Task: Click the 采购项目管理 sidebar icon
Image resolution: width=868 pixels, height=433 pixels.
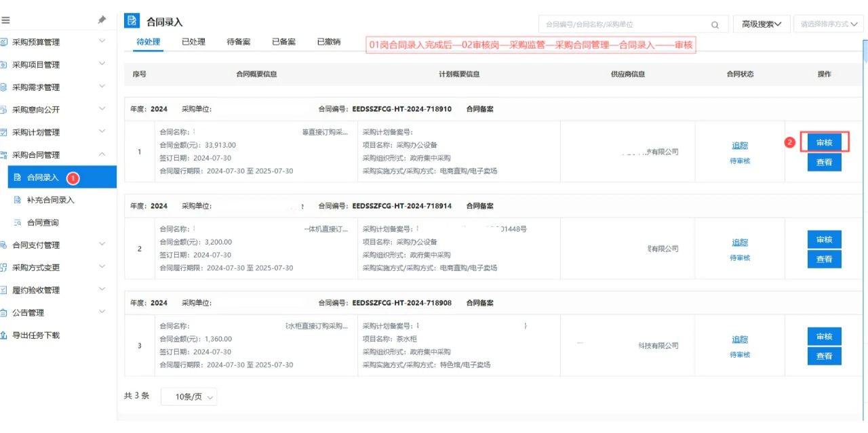Action: pos(4,64)
